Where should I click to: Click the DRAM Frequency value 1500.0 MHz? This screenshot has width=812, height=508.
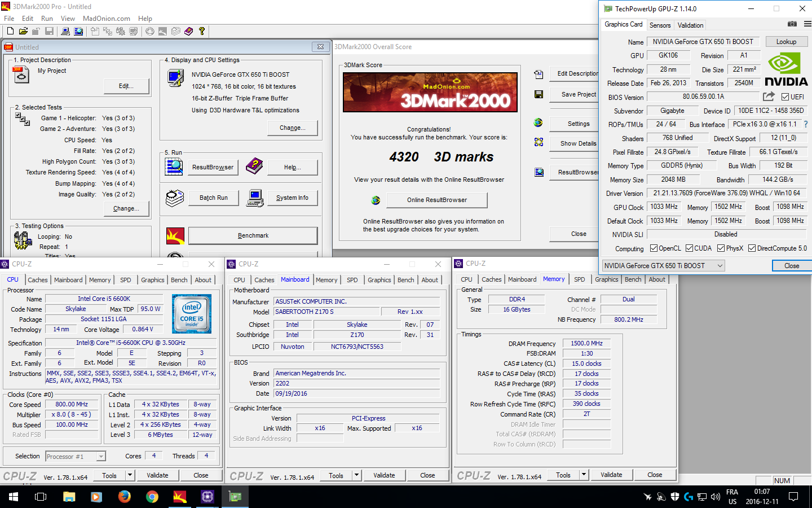(586, 343)
